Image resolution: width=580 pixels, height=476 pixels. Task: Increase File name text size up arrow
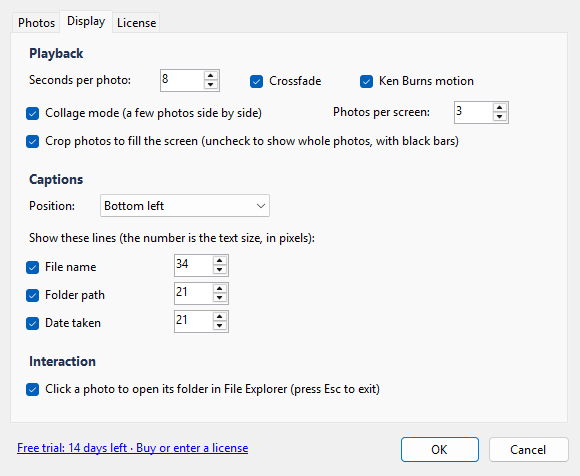pyautogui.click(x=220, y=260)
